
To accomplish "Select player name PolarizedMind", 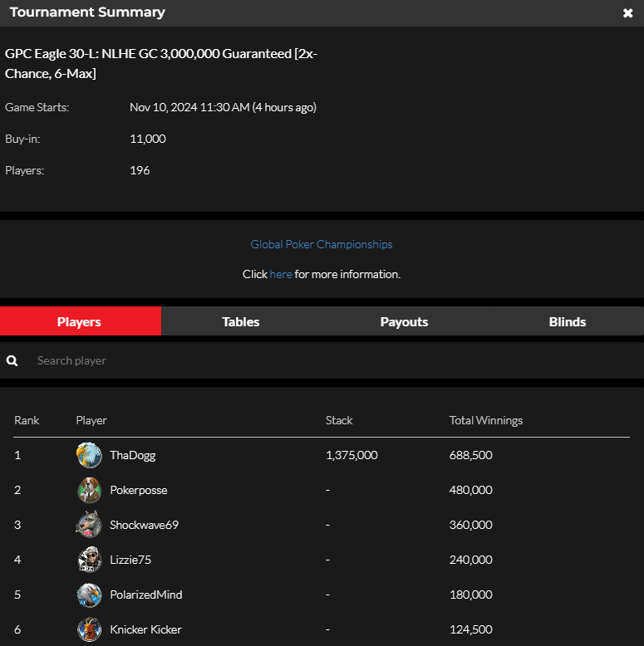I will [x=146, y=595].
